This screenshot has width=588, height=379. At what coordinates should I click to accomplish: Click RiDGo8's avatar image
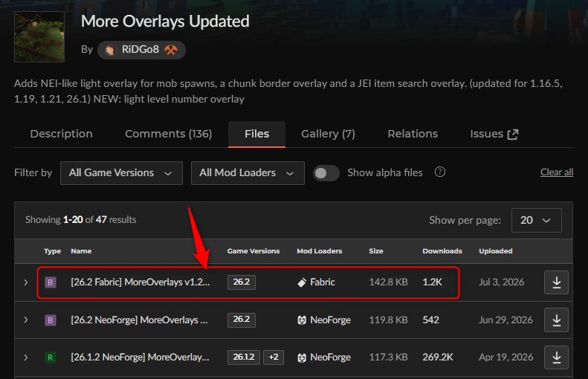click(x=110, y=50)
